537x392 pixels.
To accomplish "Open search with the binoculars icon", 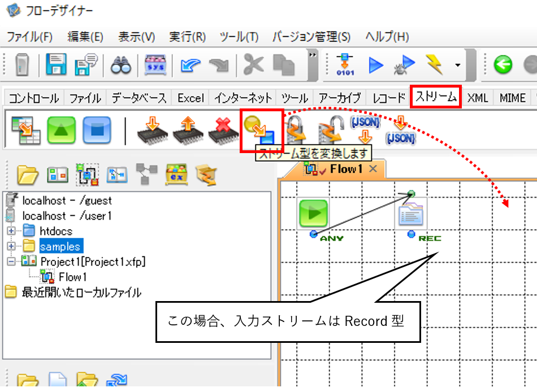I will click(x=120, y=65).
